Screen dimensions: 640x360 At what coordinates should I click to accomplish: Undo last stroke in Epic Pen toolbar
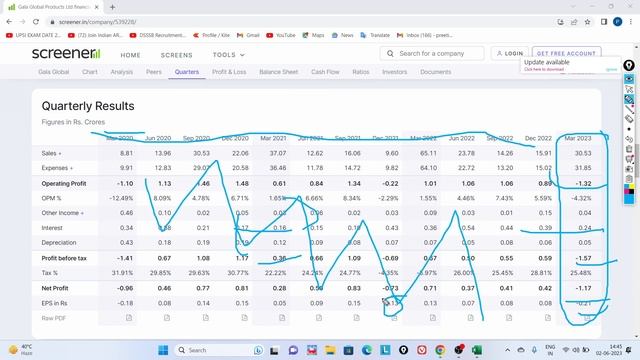[629, 139]
